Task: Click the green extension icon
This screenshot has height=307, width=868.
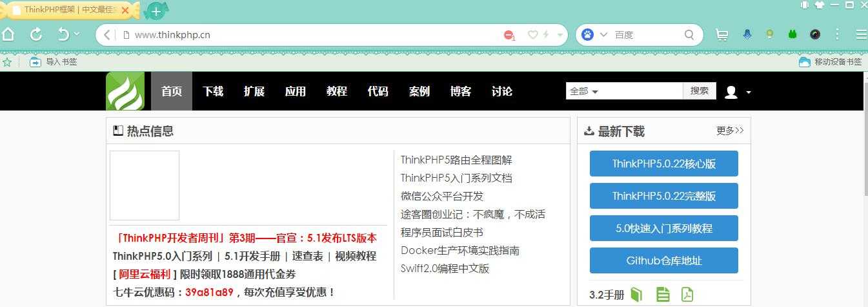Action: click(792, 35)
